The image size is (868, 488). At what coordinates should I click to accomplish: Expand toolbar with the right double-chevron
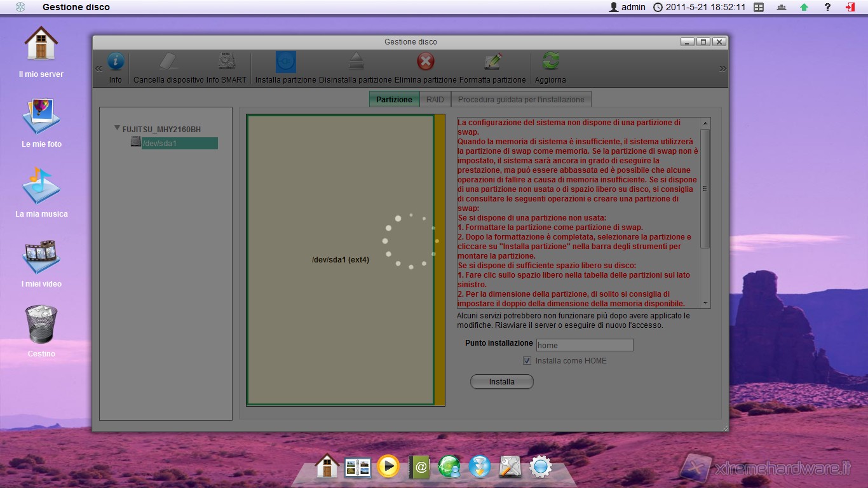click(722, 69)
